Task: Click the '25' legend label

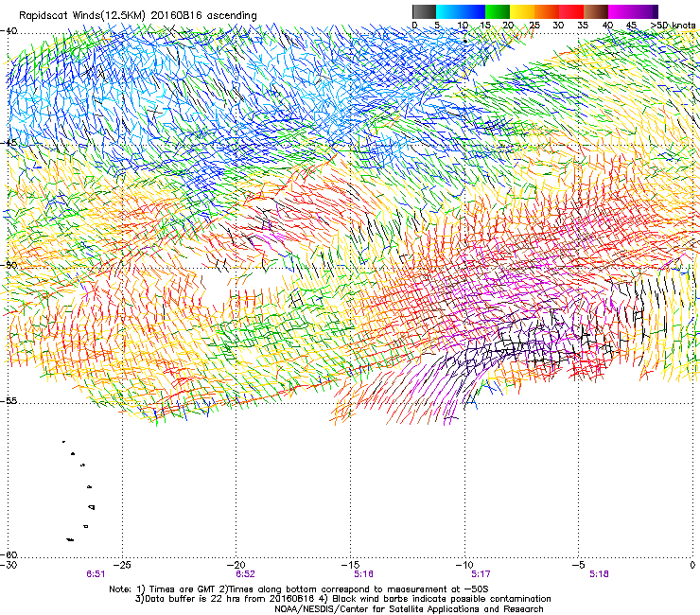Action: point(534,26)
